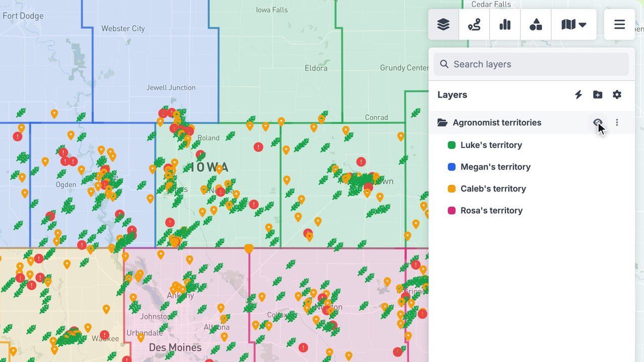Open the Layers tool in the toolbar
Image resolution: width=644 pixels, height=362 pixels.
tap(443, 24)
